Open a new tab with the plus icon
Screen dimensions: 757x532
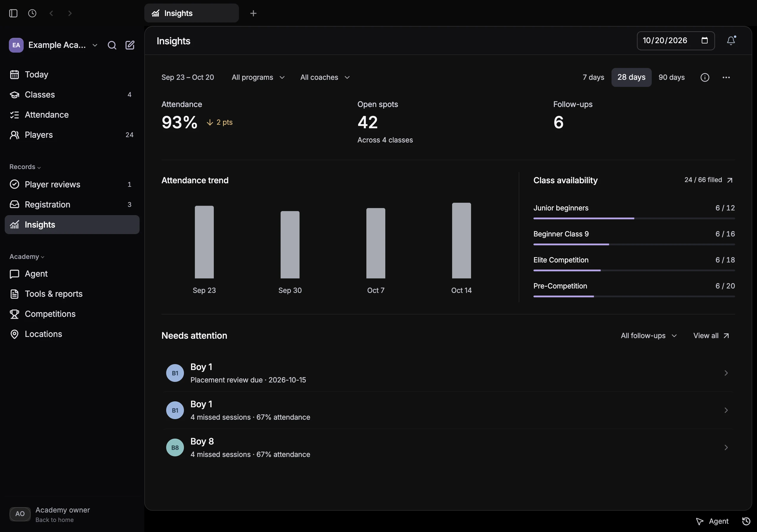tap(253, 13)
